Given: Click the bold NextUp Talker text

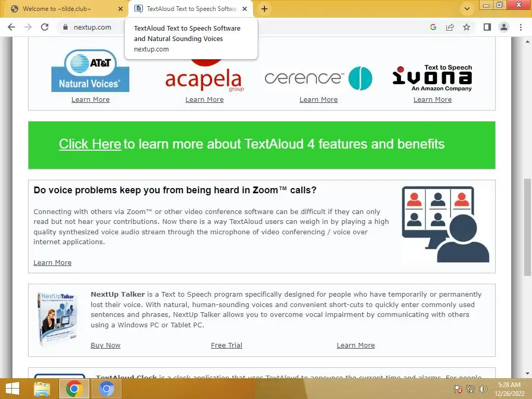Looking at the screenshot, I should (118, 295).
